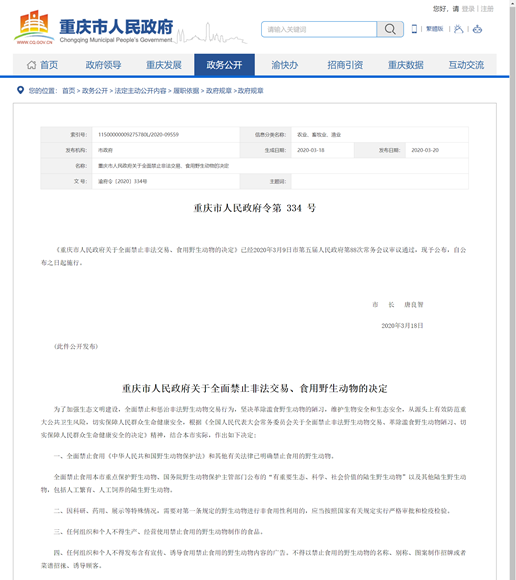The image size is (516, 580).
Task: Click the mayor signature line 市 长 唐良智
Action: coord(398,304)
